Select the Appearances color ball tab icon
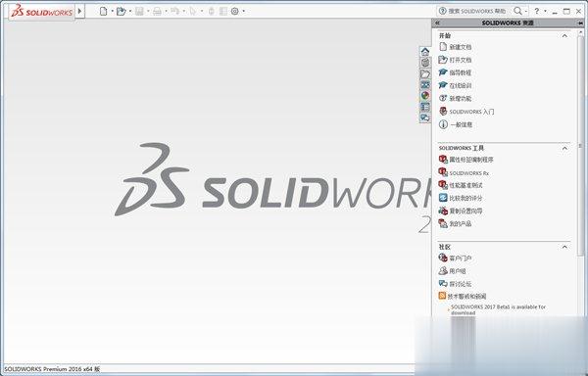Screen dimensions: 588x376 [425, 96]
